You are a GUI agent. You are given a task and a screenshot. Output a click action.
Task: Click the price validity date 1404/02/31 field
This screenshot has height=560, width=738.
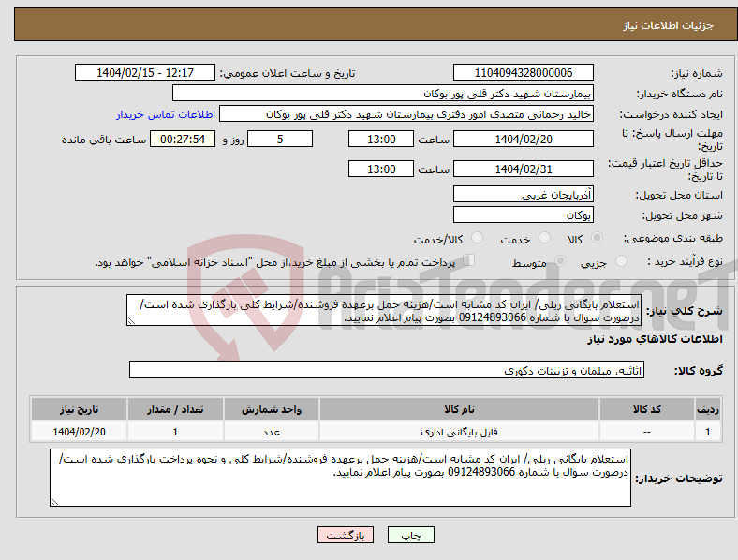point(523,169)
